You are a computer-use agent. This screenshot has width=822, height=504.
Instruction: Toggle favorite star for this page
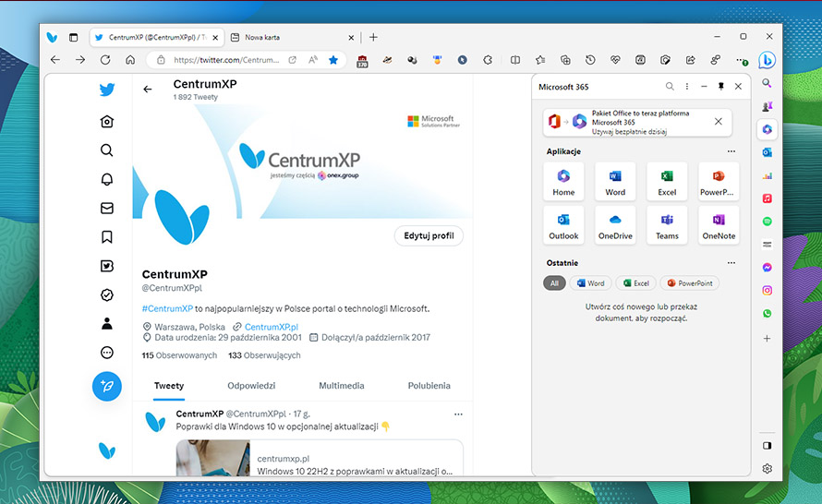point(333,60)
